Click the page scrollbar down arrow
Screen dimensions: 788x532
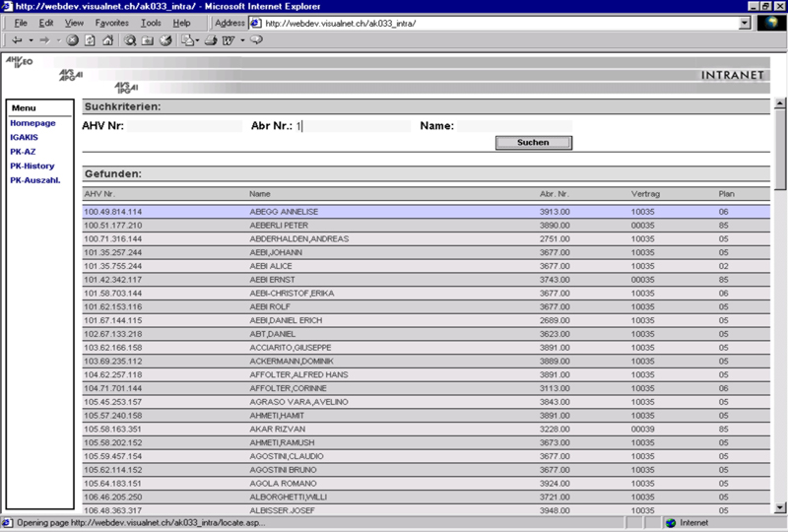tap(780, 508)
